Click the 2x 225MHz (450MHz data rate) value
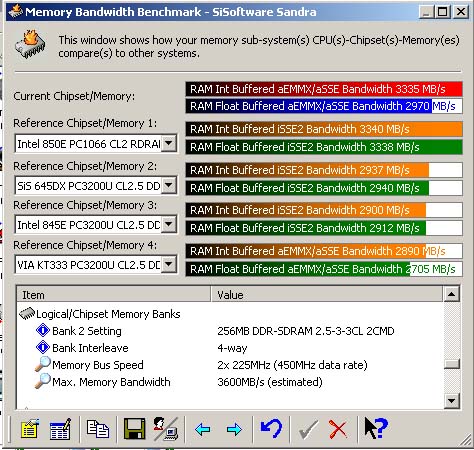The height and width of the screenshot is (450, 474). click(292, 365)
